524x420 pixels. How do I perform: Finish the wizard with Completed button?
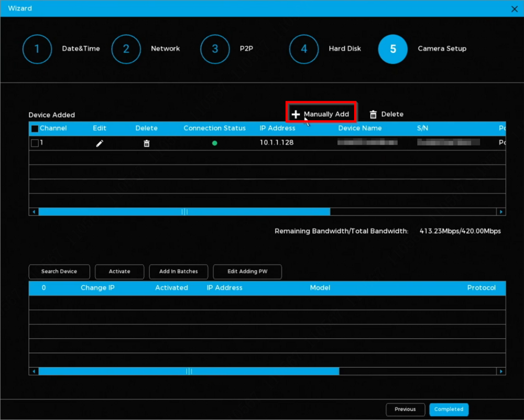pyautogui.click(x=449, y=410)
